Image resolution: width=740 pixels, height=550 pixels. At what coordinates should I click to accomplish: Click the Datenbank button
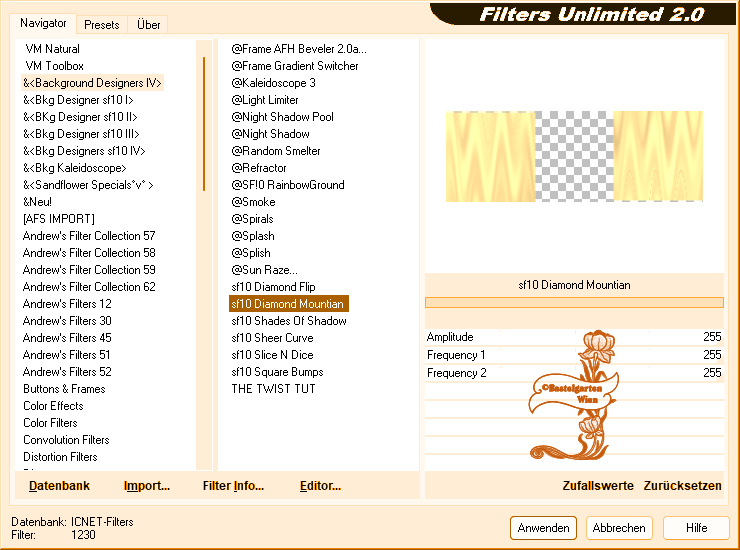point(59,486)
